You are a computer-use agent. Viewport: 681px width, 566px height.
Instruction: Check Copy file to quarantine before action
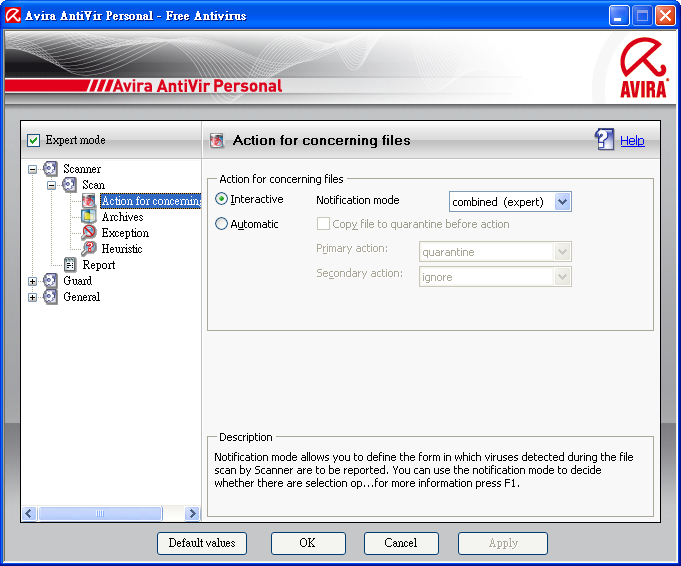coord(323,224)
